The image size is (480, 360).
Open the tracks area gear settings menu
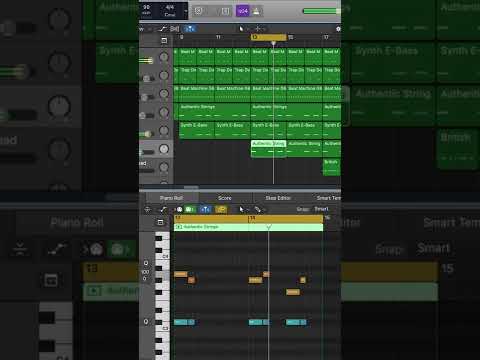click(338, 29)
